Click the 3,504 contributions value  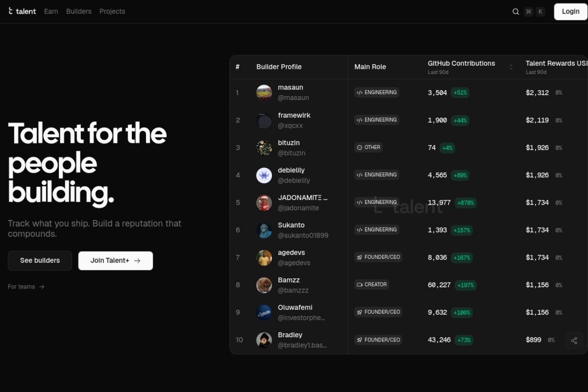[x=437, y=93]
